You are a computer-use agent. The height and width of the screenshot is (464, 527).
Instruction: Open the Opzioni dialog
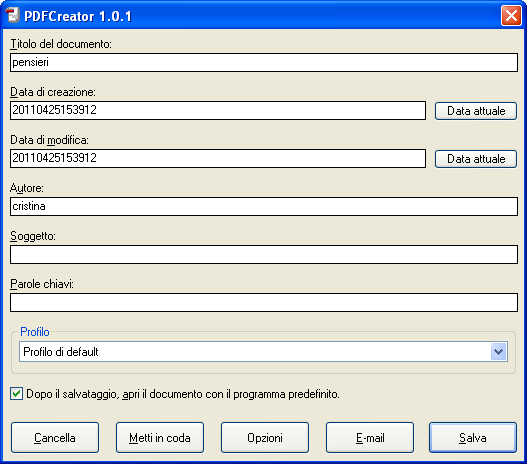coord(265,438)
